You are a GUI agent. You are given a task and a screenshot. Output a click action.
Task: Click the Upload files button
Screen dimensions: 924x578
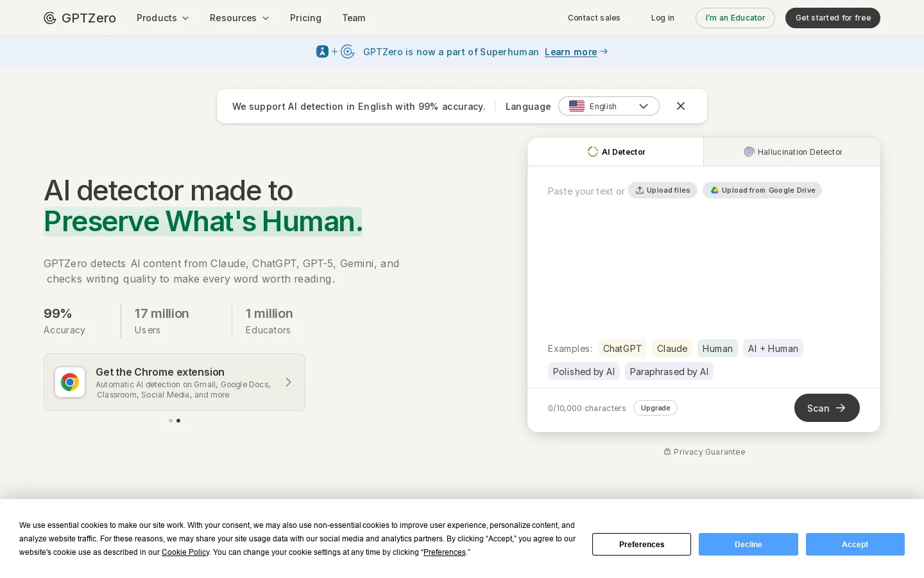pyautogui.click(x=662, y=190)
